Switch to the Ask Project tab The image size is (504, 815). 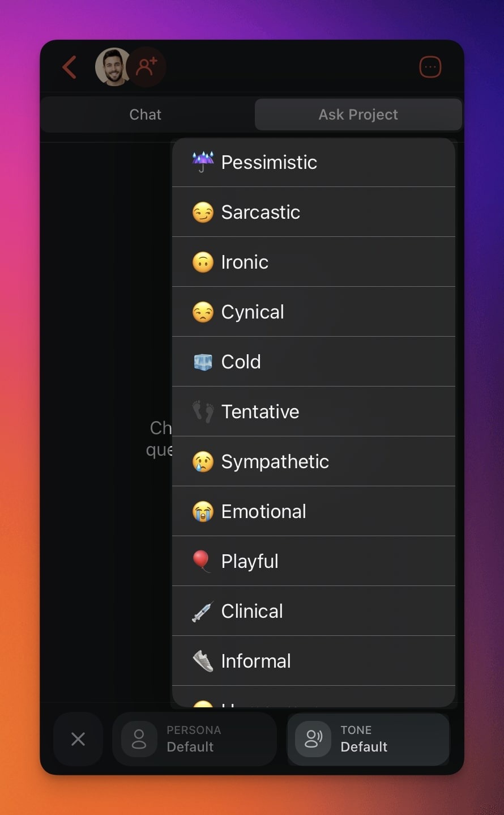click(x=358, y=114)
